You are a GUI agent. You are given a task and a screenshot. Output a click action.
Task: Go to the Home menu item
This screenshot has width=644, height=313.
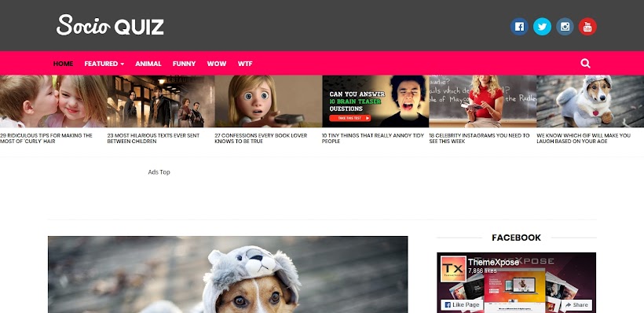[x=64, y=64]
